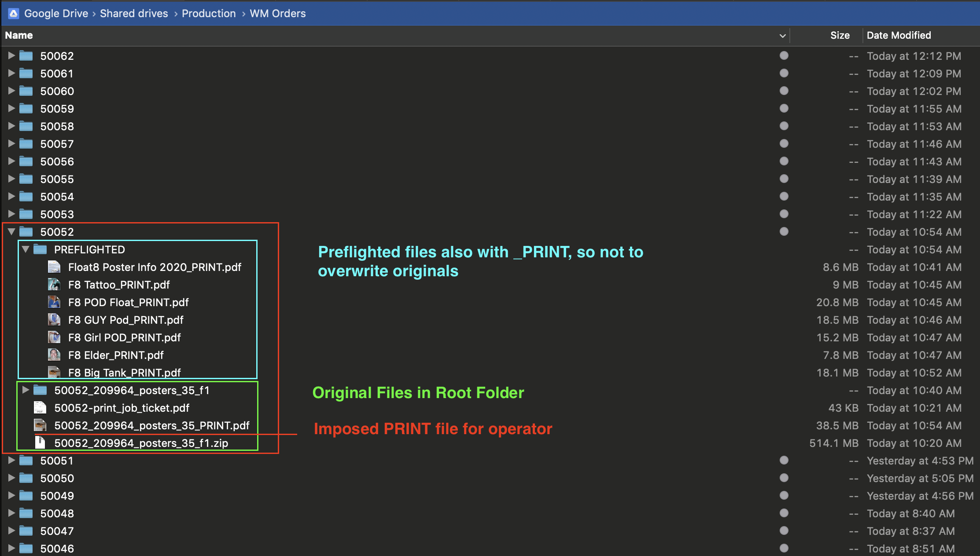This screenshot has width=980, height=556.
Task: Click sync status dot for folder 50050
Action: (x=784, y=478)
